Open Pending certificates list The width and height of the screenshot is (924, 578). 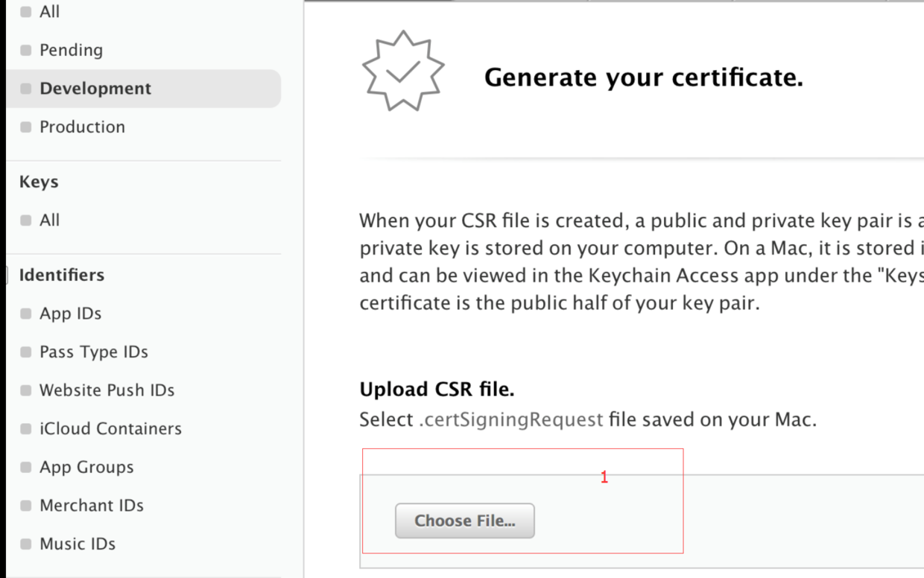coord(71,50)
